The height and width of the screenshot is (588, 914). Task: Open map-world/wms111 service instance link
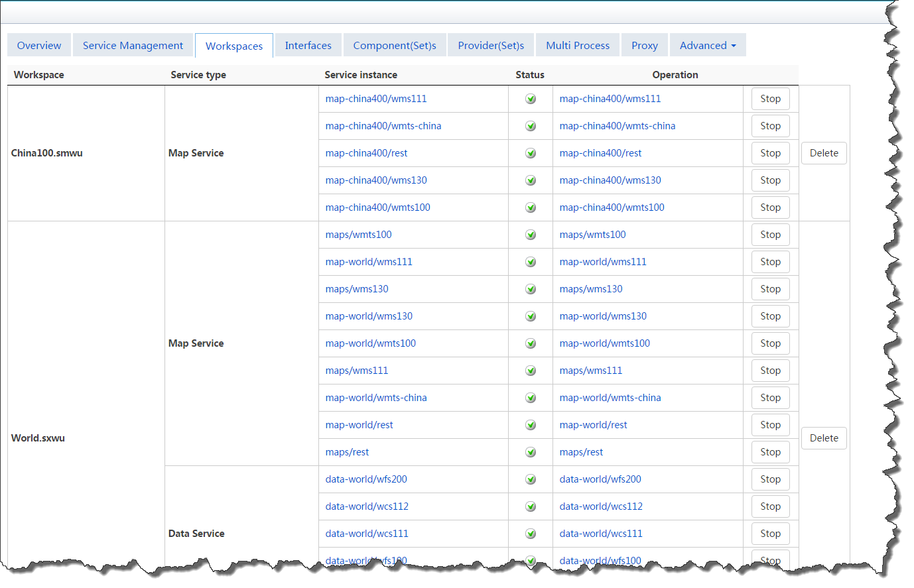click(369, 262)
